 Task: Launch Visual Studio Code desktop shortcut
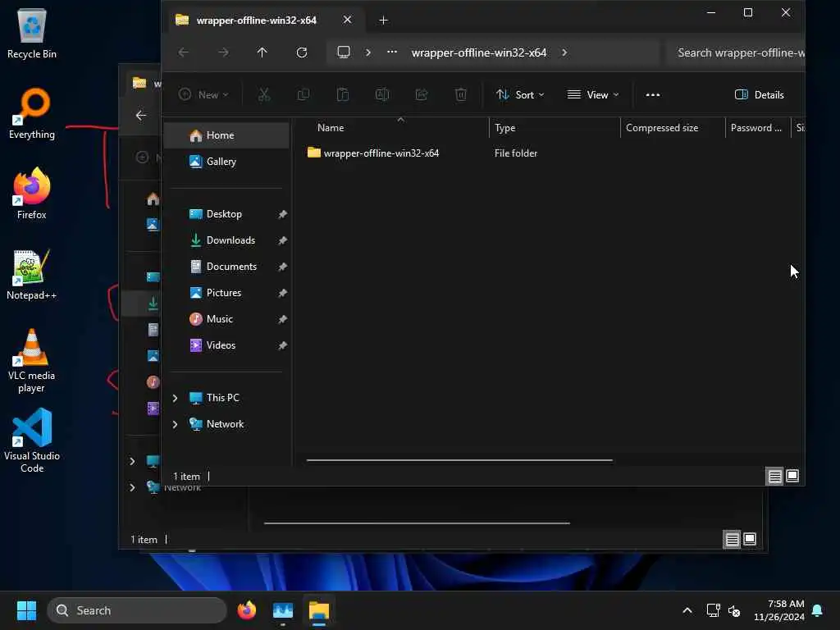point(32,441)
